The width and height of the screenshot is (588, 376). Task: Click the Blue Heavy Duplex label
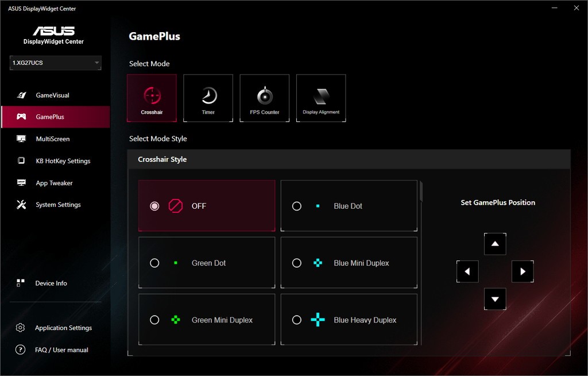coord(365,320)
